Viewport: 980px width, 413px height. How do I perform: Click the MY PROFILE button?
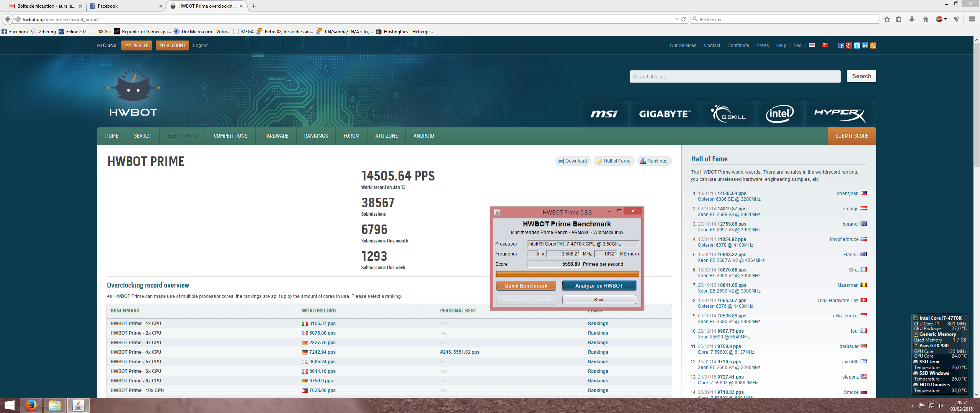point(137,46)
